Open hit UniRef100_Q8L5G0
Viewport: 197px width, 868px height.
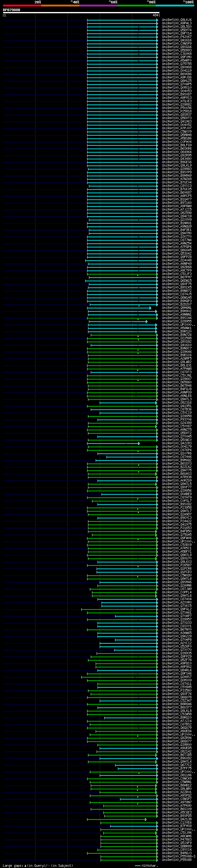coord(177,26)
